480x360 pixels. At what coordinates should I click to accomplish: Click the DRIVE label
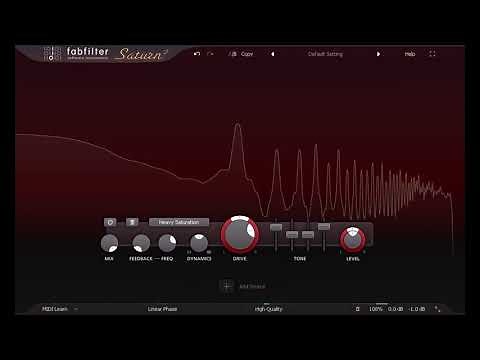240,259
